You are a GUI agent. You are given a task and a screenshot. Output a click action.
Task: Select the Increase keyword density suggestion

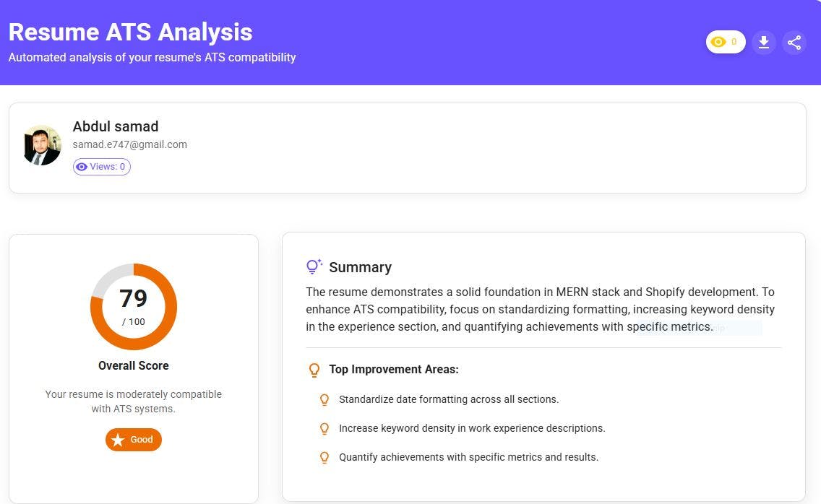pyautogui.click(x=472, y=428)
